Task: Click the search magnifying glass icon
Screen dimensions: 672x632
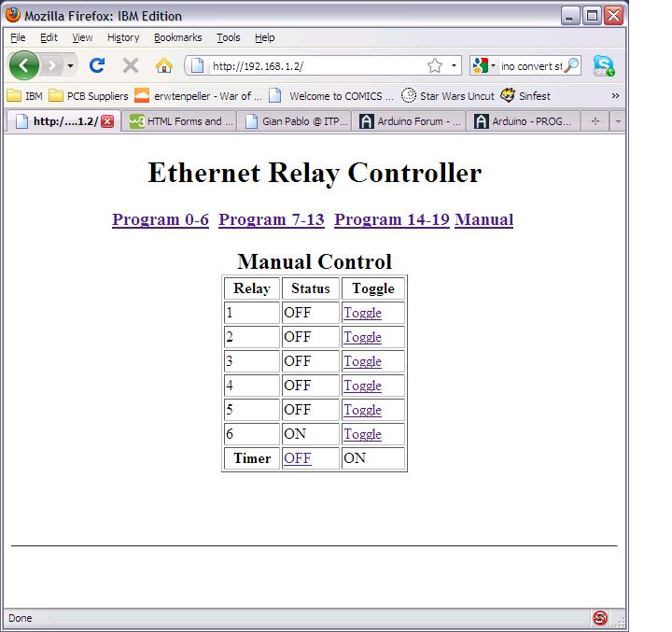Action: (572, 65)
